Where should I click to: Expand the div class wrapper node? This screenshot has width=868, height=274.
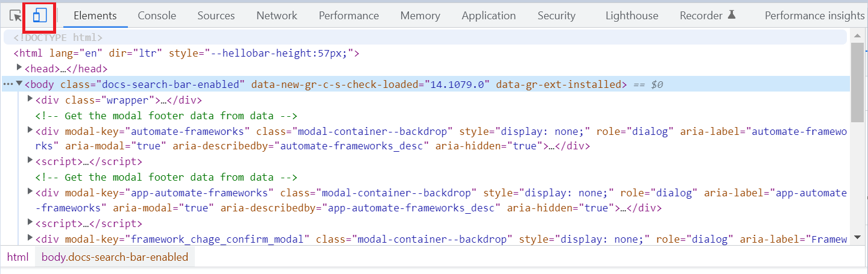click(31, 99)
